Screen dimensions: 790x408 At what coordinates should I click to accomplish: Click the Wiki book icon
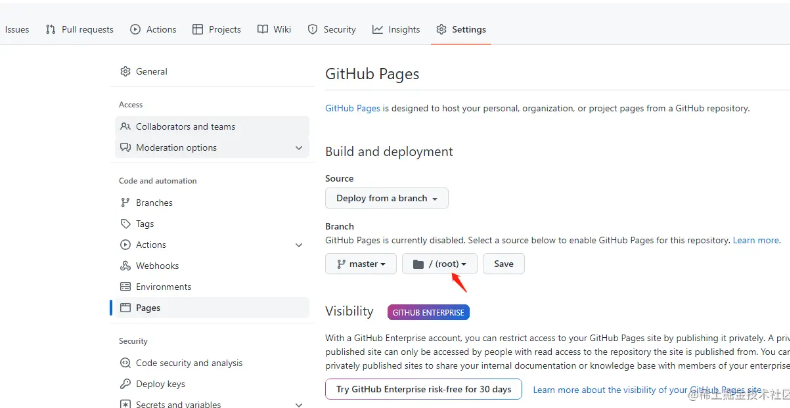tap(262, 30)
